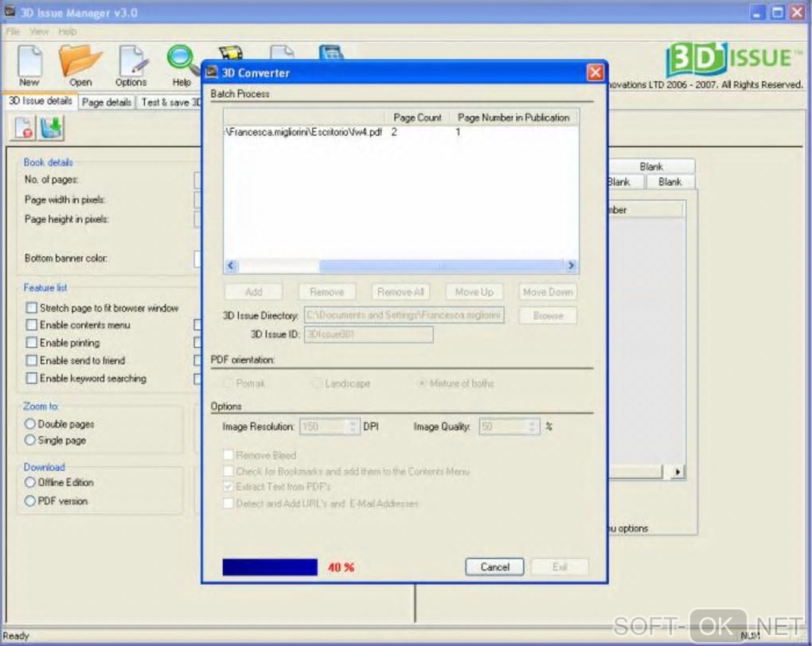This screenshot has width=812, height=646.
Task: Click the Image Resolution value field
Action: click(x=323, y=426)
